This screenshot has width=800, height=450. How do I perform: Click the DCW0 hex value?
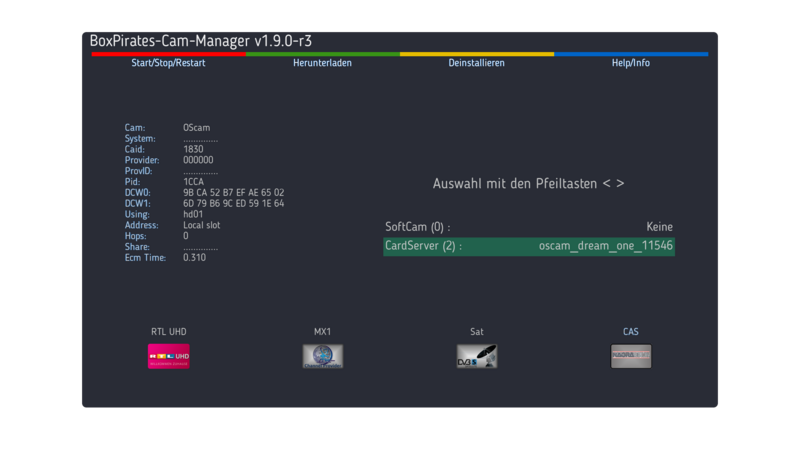coord(233,192)
